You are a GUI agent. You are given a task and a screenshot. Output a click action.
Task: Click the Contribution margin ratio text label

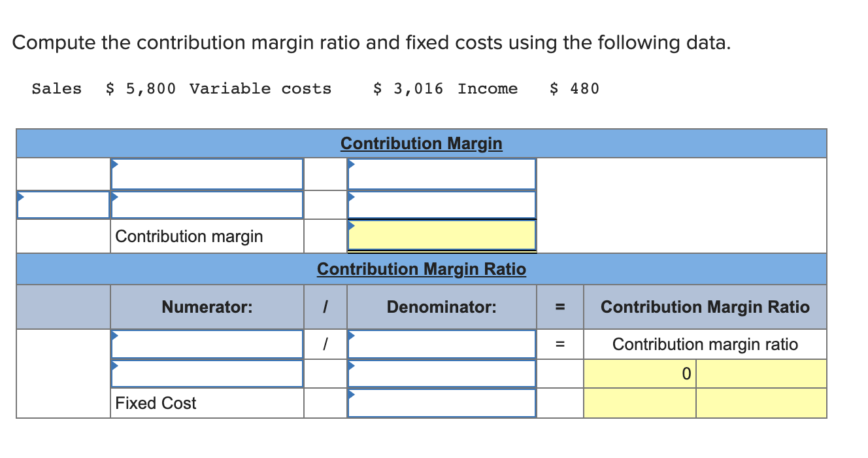(x=703, y=343)
